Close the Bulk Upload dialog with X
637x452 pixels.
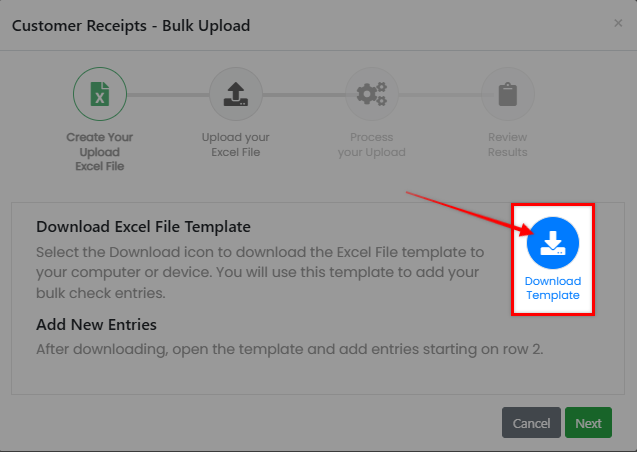coord(618,23)
